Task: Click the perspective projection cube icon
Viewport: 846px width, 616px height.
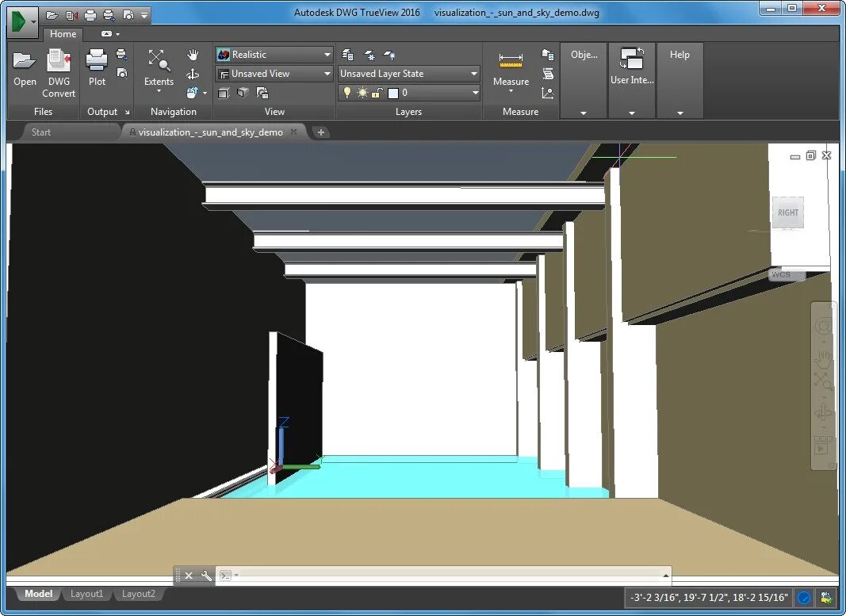Action: click(x=243, y=94)
